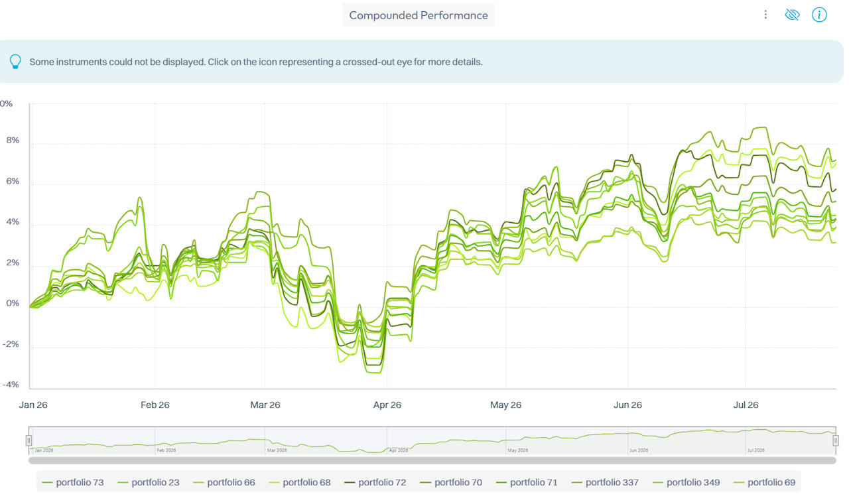Click the right range navigator handle
The image size is (849, 504).
tap(836, 440)
